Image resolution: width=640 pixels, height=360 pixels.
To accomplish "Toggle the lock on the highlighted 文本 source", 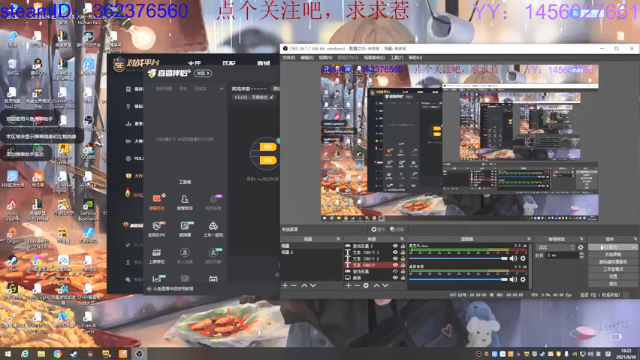I will coord(403,265).
